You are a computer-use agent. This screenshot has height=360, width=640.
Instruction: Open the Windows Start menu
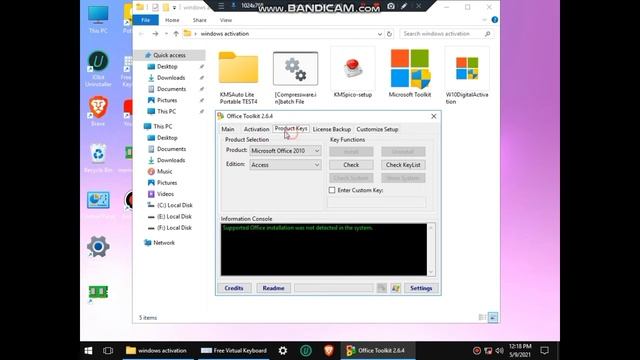pyautogui.click(x=88, y=351)
